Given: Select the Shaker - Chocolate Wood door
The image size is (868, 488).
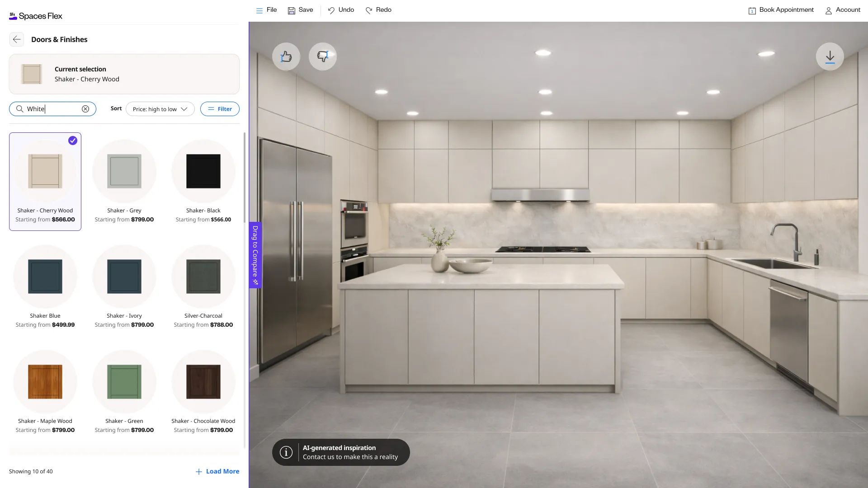Looking at the screenshot, I should coord(203,392).
